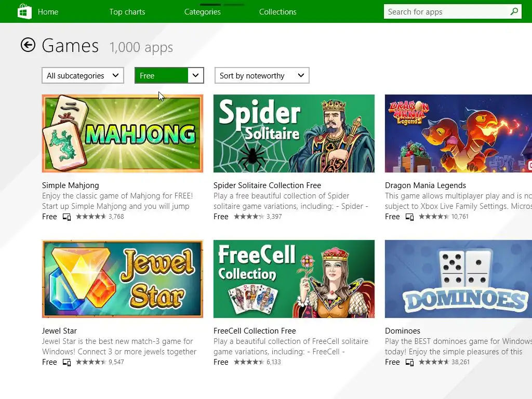Screen dimensions: 532x399
Task: Click the back arrow beside Games
Action: pos(28,45)
